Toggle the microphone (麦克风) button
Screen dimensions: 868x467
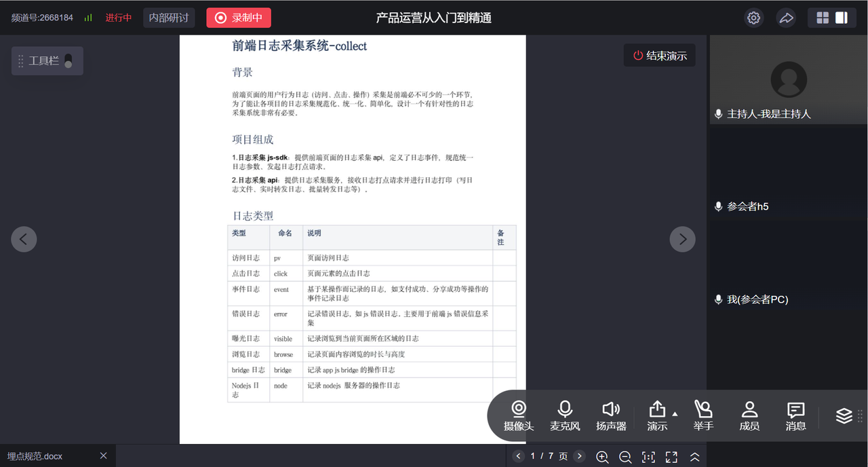click(565, 416)
